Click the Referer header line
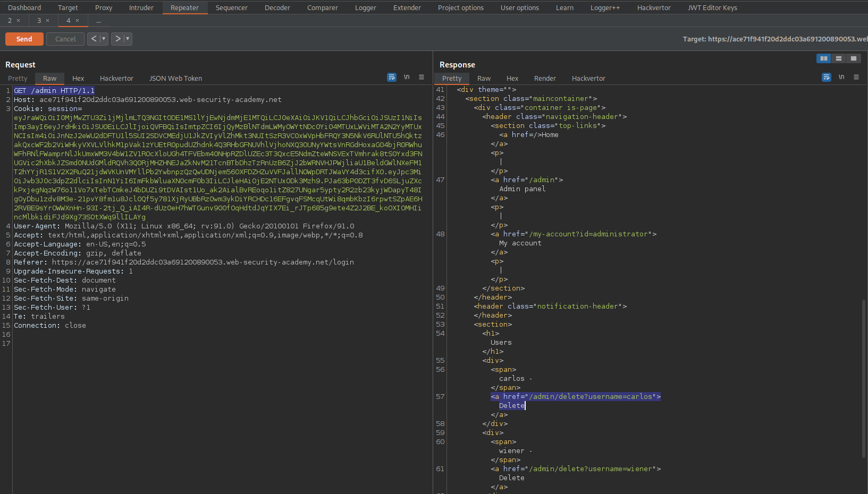868x494 pixels. coord(184,262)
